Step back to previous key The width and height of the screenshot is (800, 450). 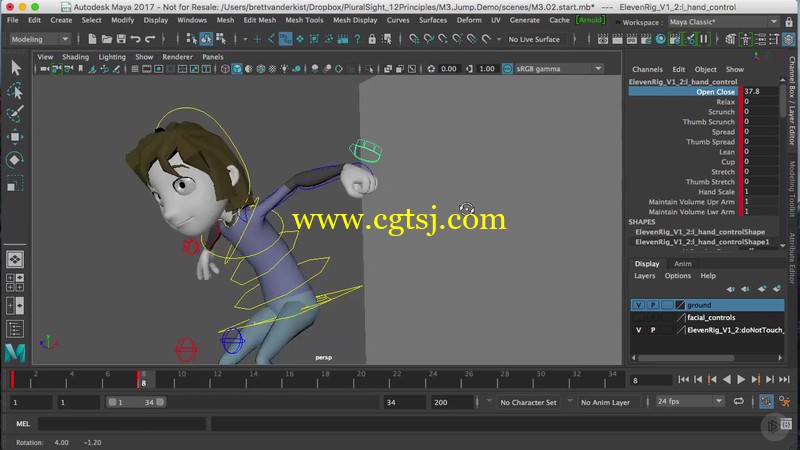(x=712, y=380)
